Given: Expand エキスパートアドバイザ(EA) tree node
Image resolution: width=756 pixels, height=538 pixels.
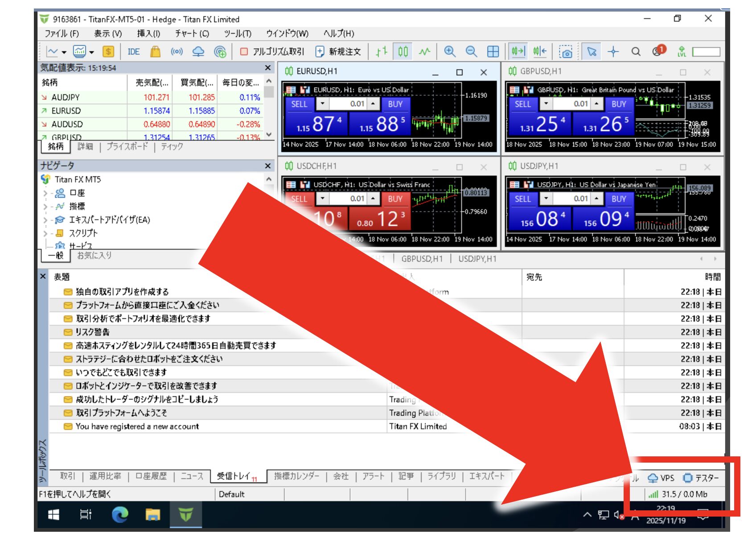Looking at the screenshot, I should [x=45, y=220].
